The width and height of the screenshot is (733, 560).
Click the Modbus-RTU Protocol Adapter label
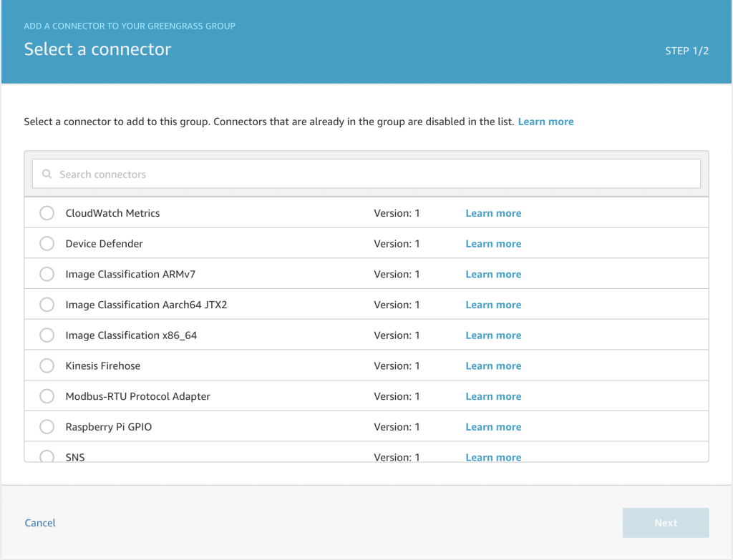coord(138,396)
